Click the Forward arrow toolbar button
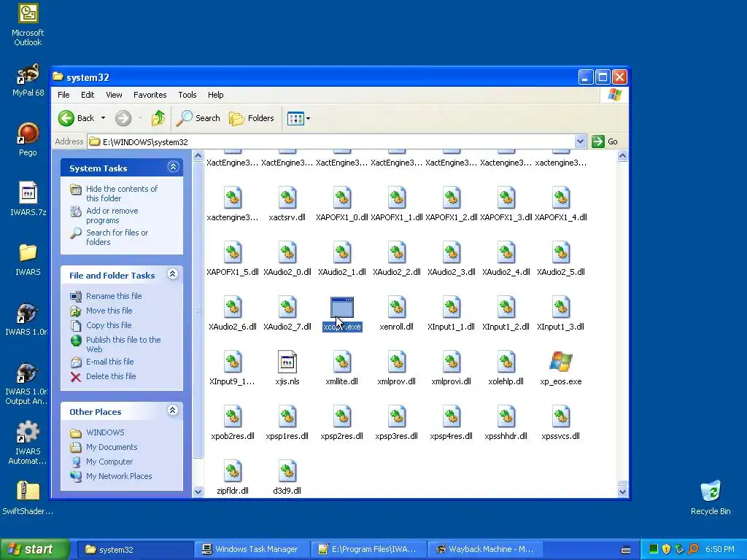Image resolution: width=747 pixels, height=560 pixels. click(x=123, y=118)
